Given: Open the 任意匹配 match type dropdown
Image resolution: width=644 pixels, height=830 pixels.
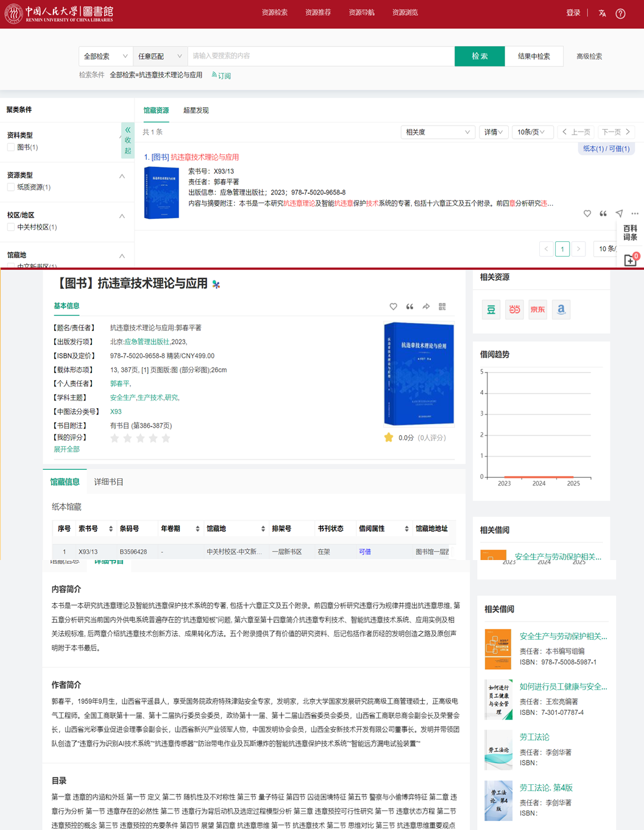Looking at the screenshot, I should point(160,56).
